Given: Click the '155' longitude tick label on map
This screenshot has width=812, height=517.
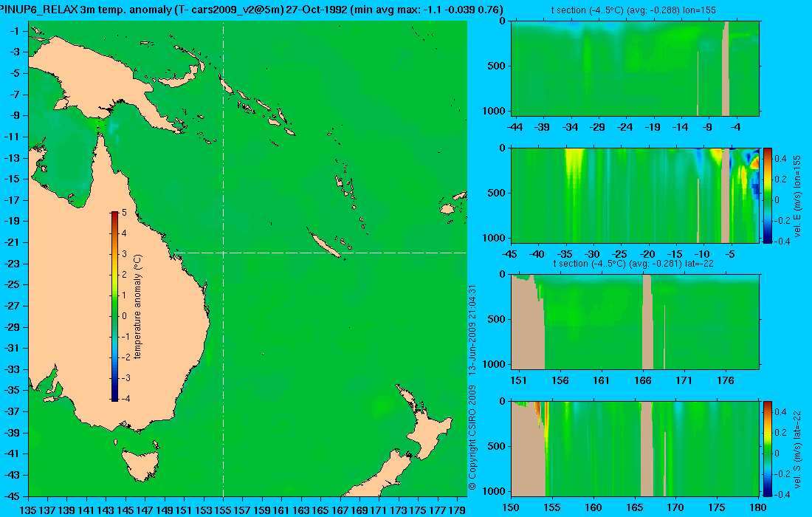Looking at the screenshot, I should pos(223,510).
